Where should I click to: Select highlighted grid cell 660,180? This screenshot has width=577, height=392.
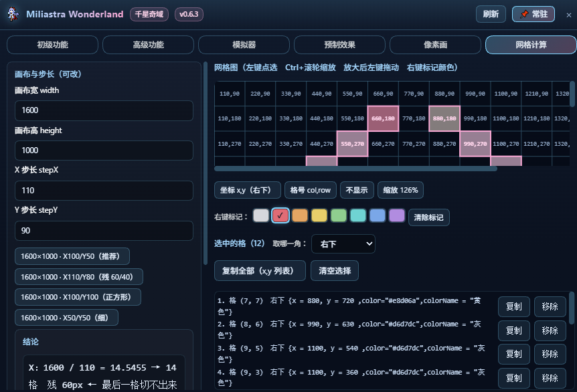click(x=383, y=118)
